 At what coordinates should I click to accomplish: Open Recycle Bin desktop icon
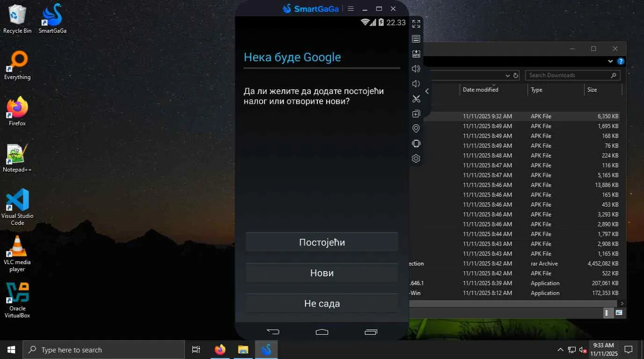17,19
